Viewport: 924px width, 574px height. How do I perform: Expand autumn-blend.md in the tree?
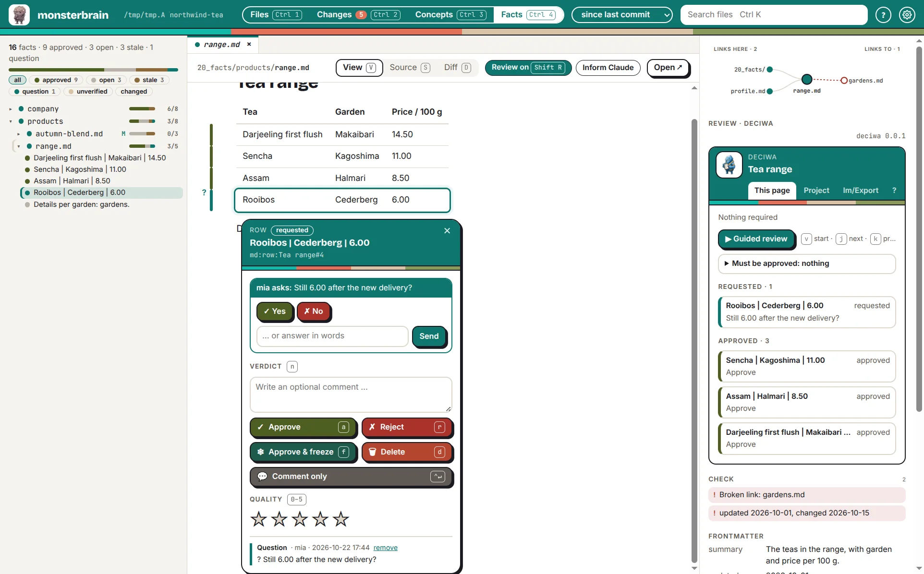19,134
